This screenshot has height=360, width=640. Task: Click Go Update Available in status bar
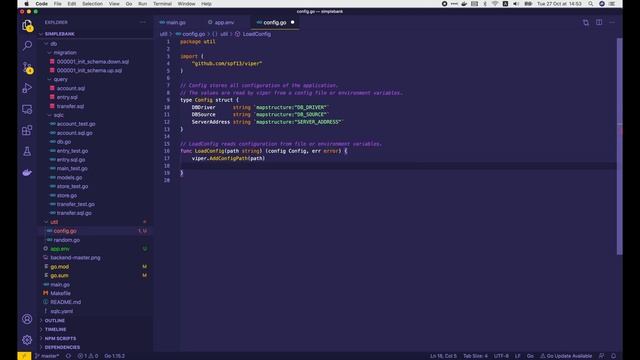(x=566, y=356)
